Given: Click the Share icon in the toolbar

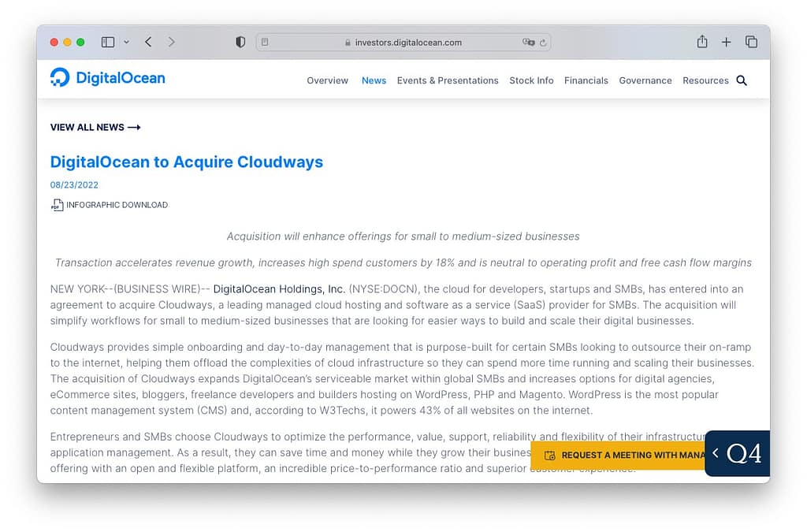Looking at the screenshot, I should pyautogui.click(x=701, y=42).
